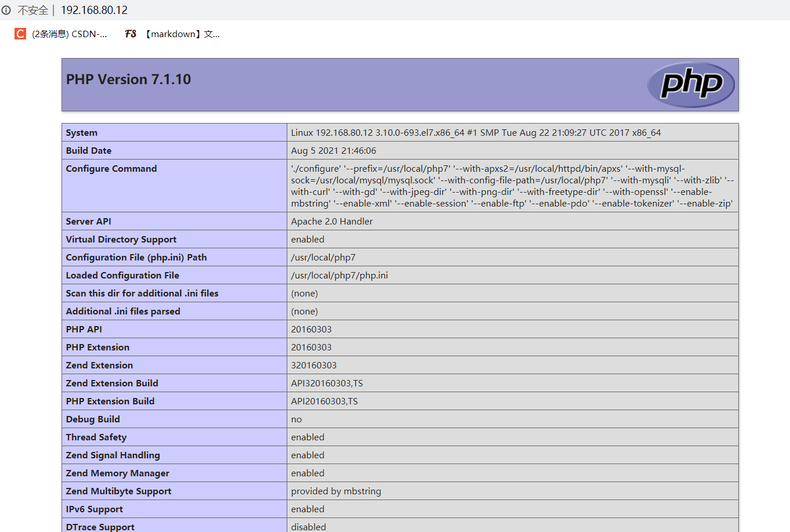
Task: Click the PHP API label
Action: coord(84,329)
